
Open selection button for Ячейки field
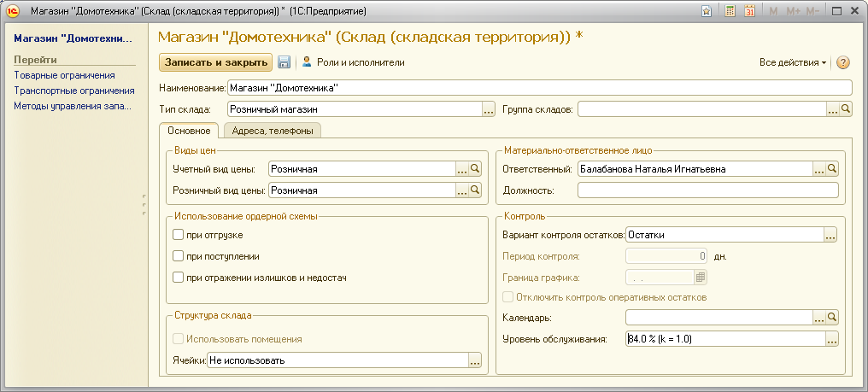coord(475,360)
